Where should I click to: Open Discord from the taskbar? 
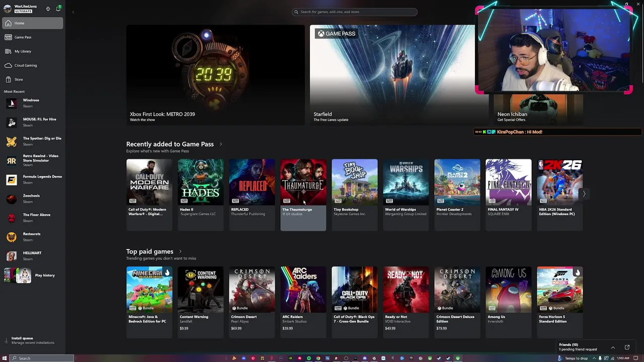point(365,358)
